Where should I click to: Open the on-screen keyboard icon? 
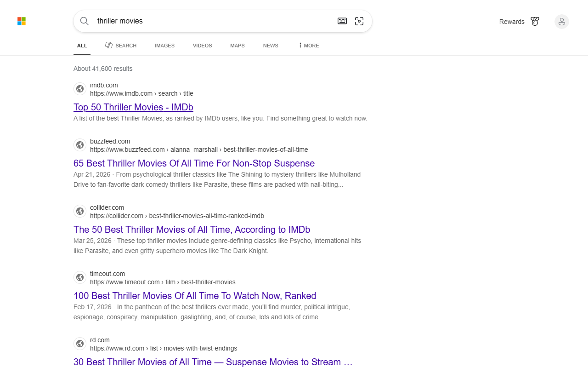click(x=342, y=21)
